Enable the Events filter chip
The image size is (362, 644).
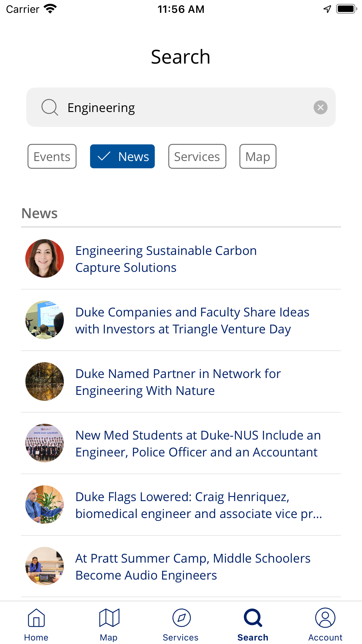(x=52, y=156)
